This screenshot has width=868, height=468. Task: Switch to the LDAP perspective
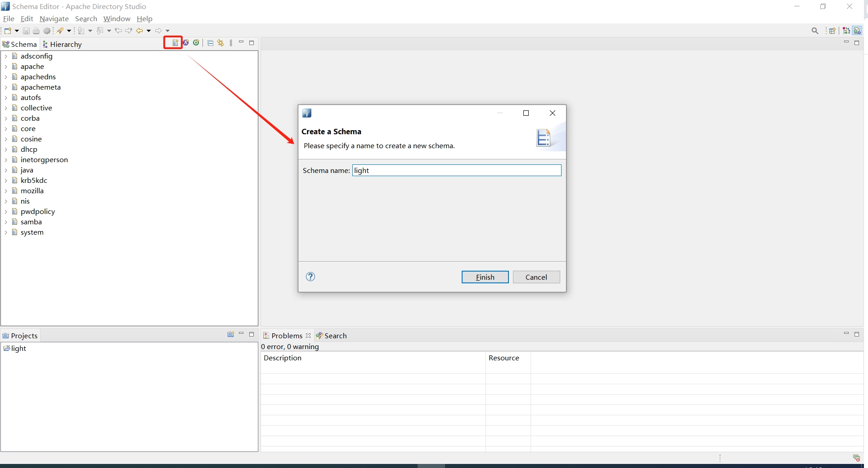tap(846, 31)
